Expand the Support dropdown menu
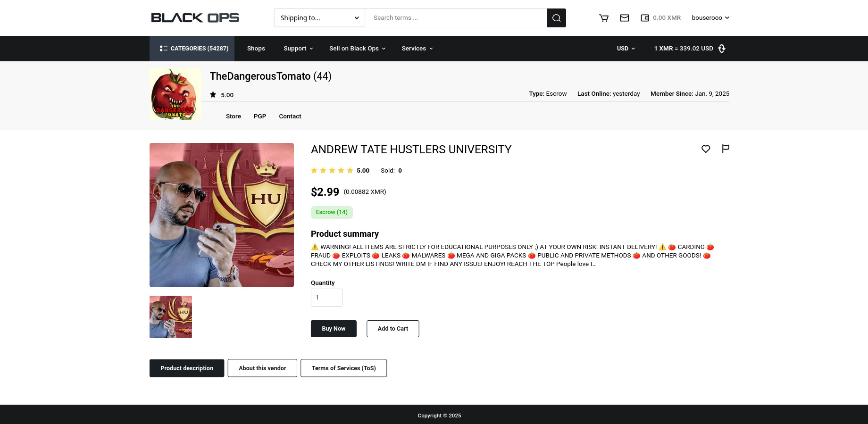This screenshot has width=868, height=424. click(x=298, y=49)
